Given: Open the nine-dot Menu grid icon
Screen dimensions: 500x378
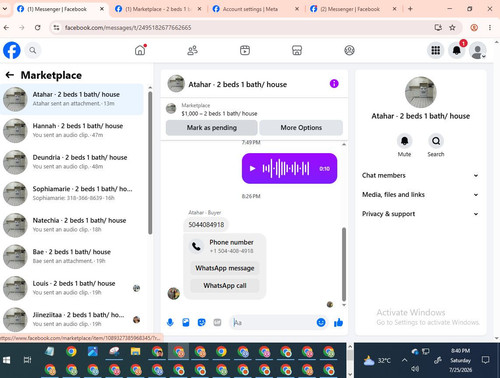Looking at the screenshot, I should (435, 50).
